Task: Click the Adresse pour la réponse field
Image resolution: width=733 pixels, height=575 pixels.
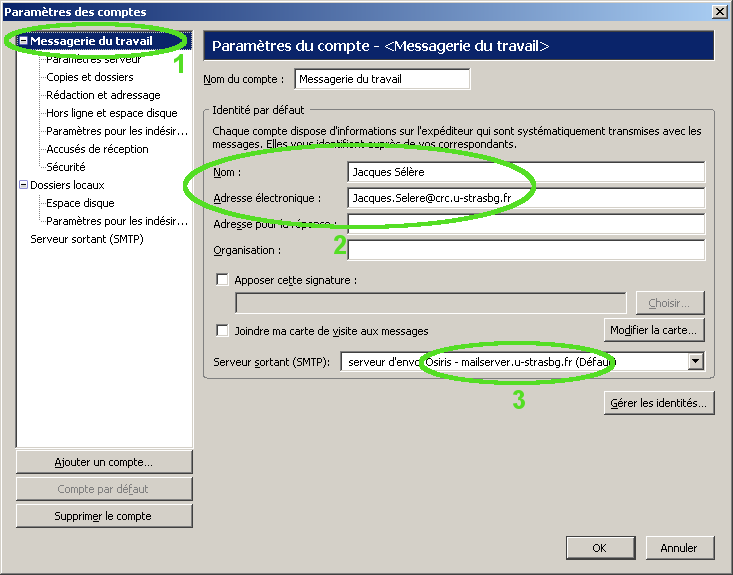Action: pos(526,224)
